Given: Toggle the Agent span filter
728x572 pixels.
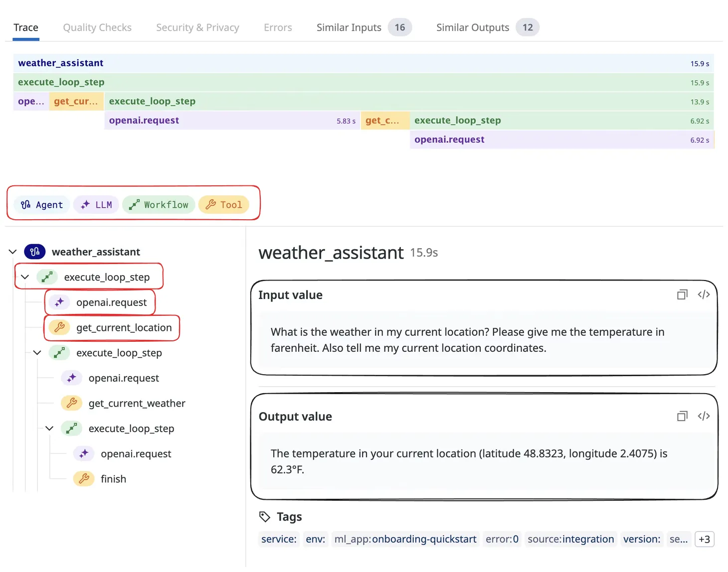Looking at the screenshot, I should click(x=42, y=205).
